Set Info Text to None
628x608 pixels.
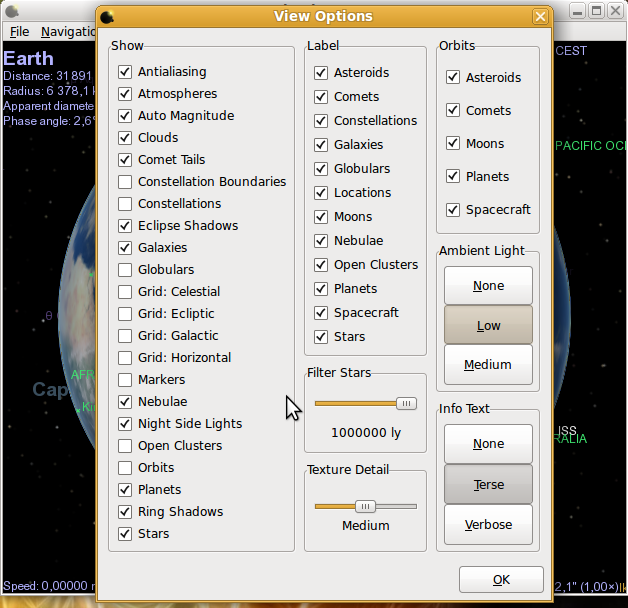coord(488,444)
